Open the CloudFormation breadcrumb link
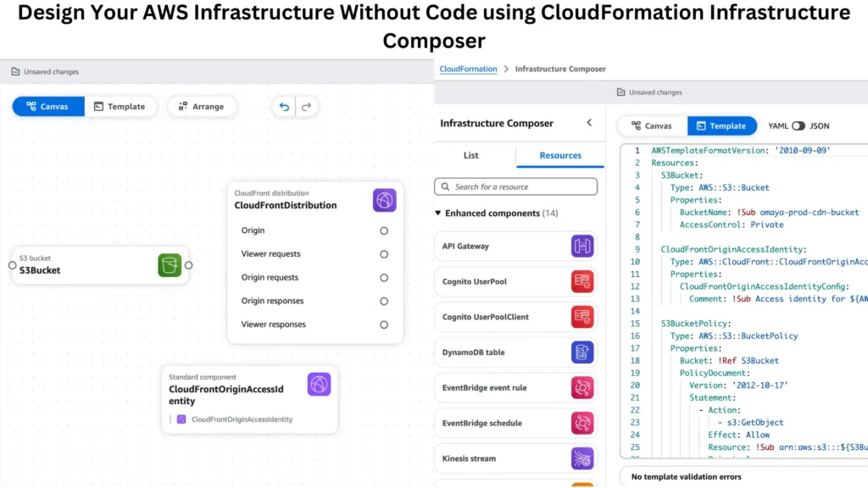 click(468, 69)
